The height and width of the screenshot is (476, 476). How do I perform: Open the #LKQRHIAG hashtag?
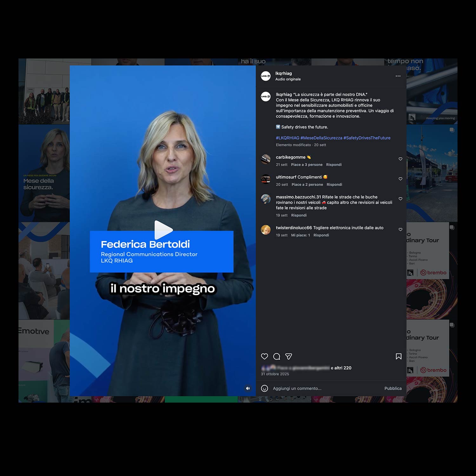click(x=288, y=138)
